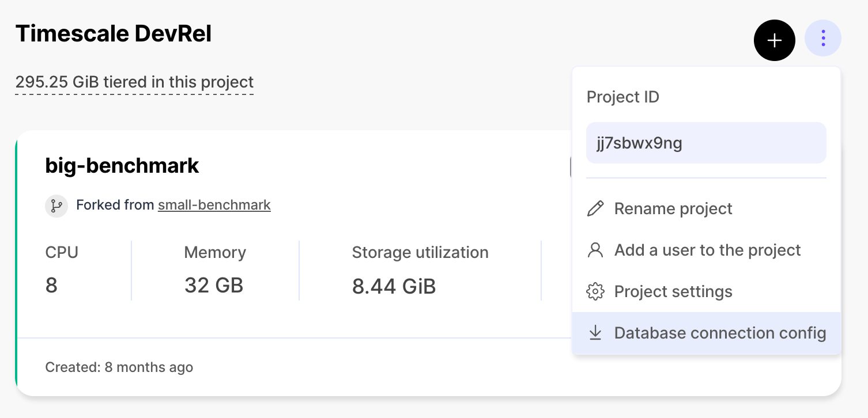Screen dimensions: 868x418
Task: Open the three-dot project options menu
Action: 823,37
